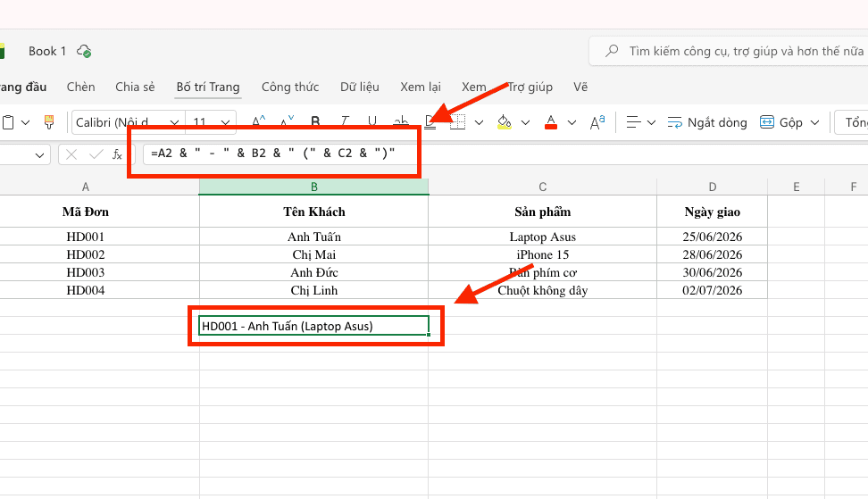Toggle Strikethrough formatting
Image resolution: width=868 pixels, height=499 pixels.
tap(401, 122)
